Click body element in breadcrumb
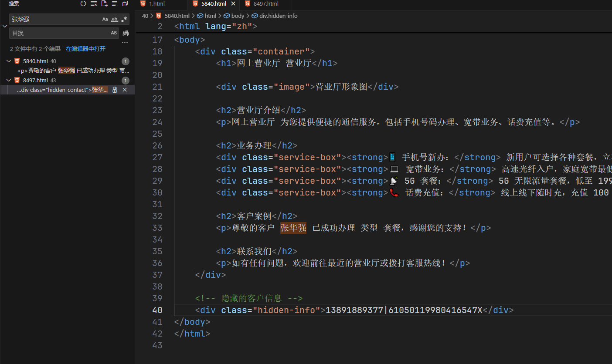612x364 pixels. click(x=238, y=16)
